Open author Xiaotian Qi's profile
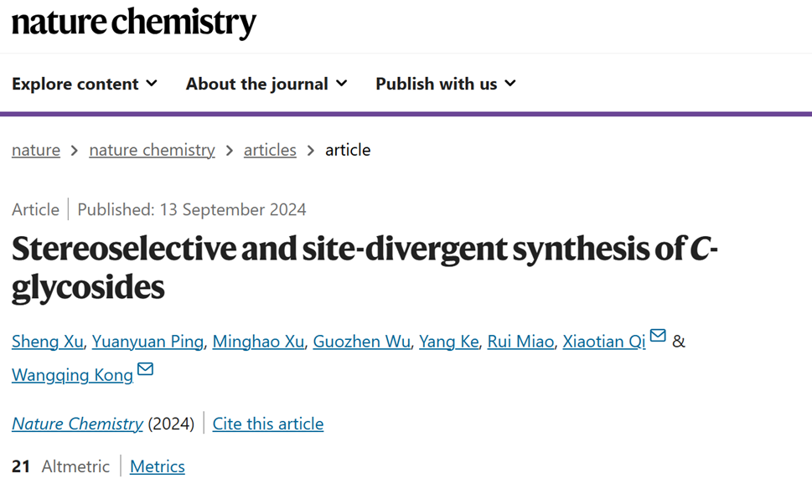The height and width of the screenshot is (504, 812). click(x=604, y=342)
